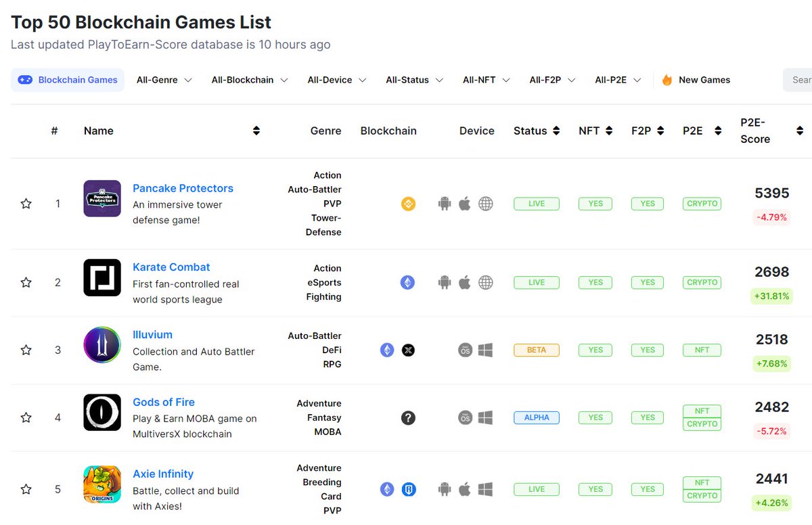Click Genre column header
The image size is (812, 525).
[325, 131]
